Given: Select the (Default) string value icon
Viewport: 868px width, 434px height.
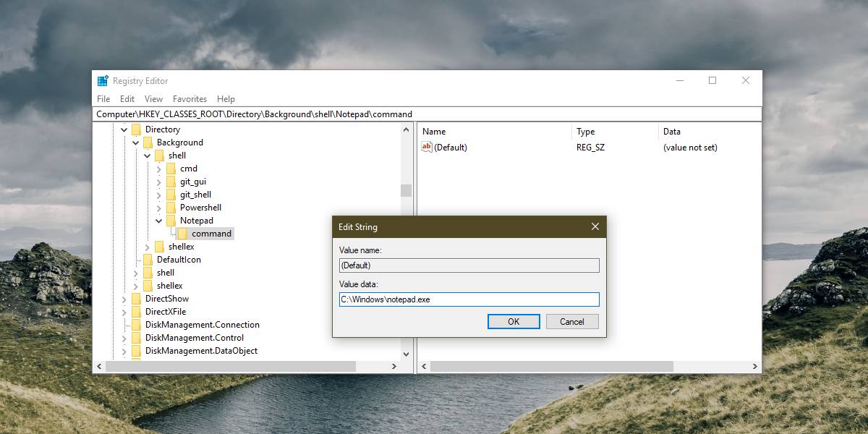Looking at the screenshot, I should pyautogui.click(x=427, y=147).
